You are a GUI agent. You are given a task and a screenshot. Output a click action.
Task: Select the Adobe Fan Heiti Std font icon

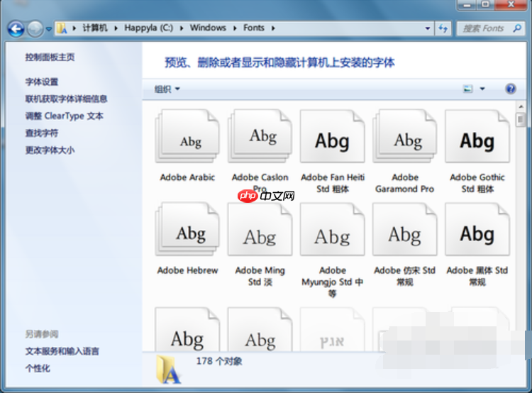point(333,136)
